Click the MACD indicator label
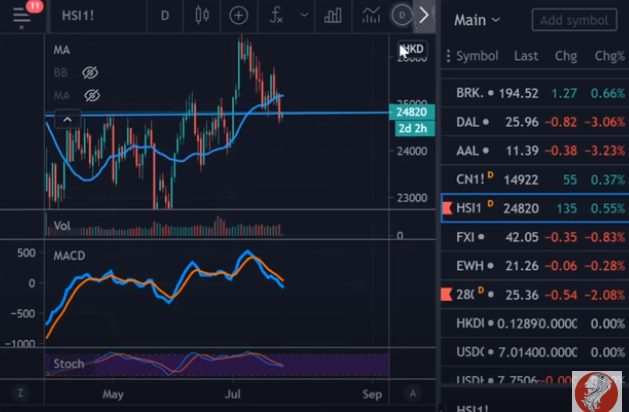629x412 pixels. [69, 256]
